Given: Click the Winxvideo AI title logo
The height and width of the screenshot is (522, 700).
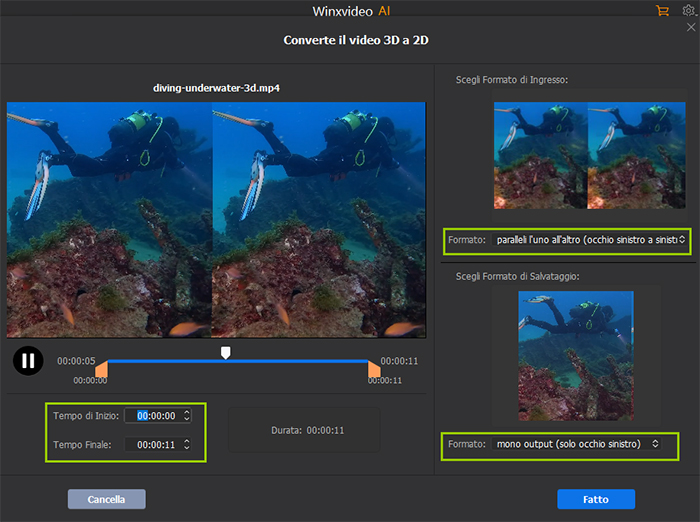Looking at the screenshot, I should click(x=349, y=11).
